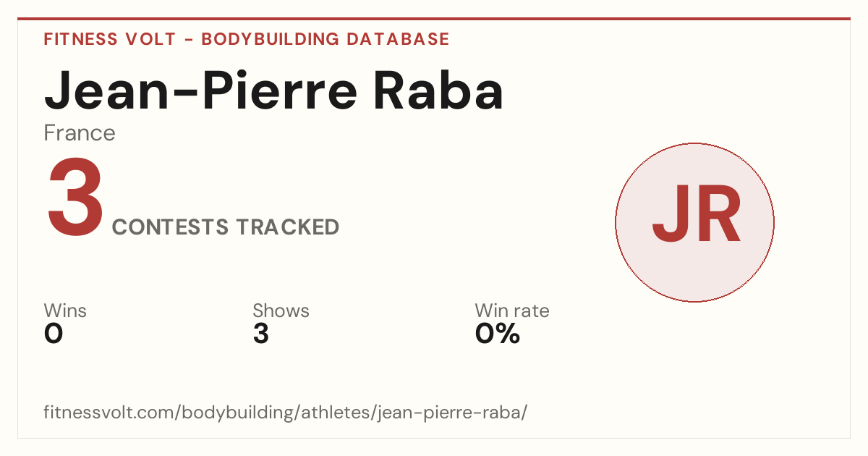
Task: Click the Wins stat label
Action: (x=65, y=311)
